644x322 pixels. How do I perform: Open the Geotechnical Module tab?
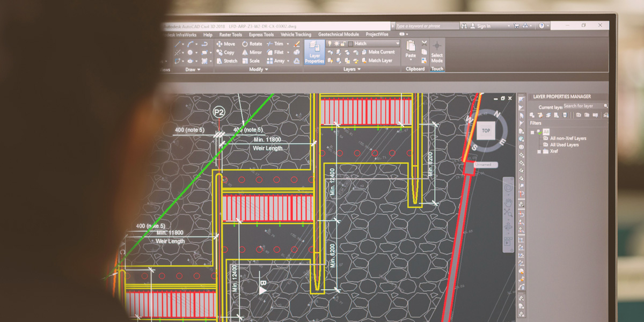[339, 35]
